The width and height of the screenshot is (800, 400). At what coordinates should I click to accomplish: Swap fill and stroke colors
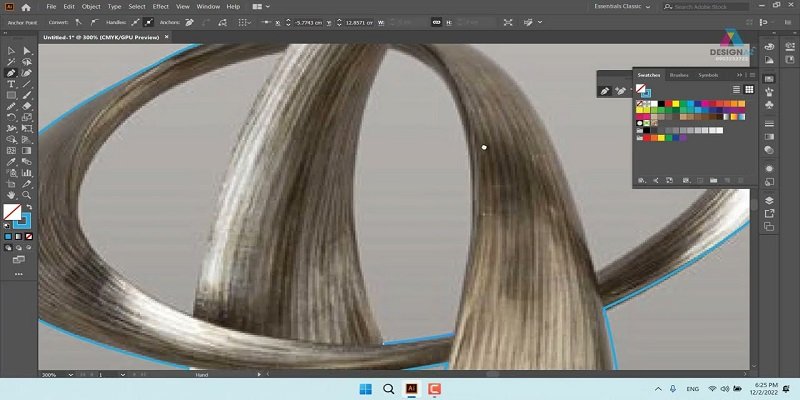(28, 205)
